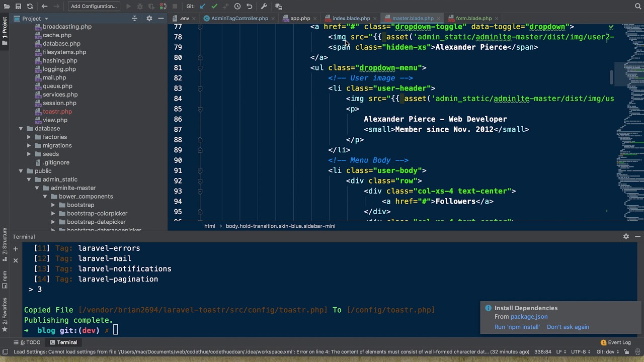Collapse the public folder
The image size is (644, 362).
point(21,171)
